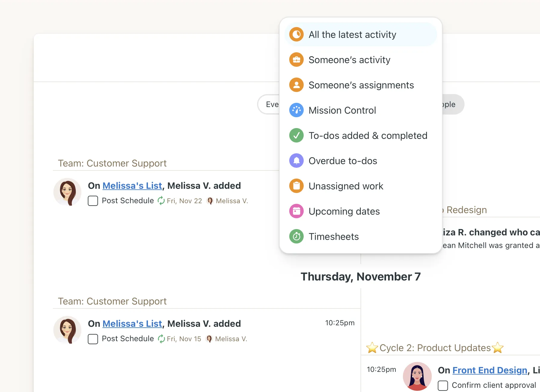
Task: Click the star beside Cycle 2: Product Updates
Action: point(373,348)
